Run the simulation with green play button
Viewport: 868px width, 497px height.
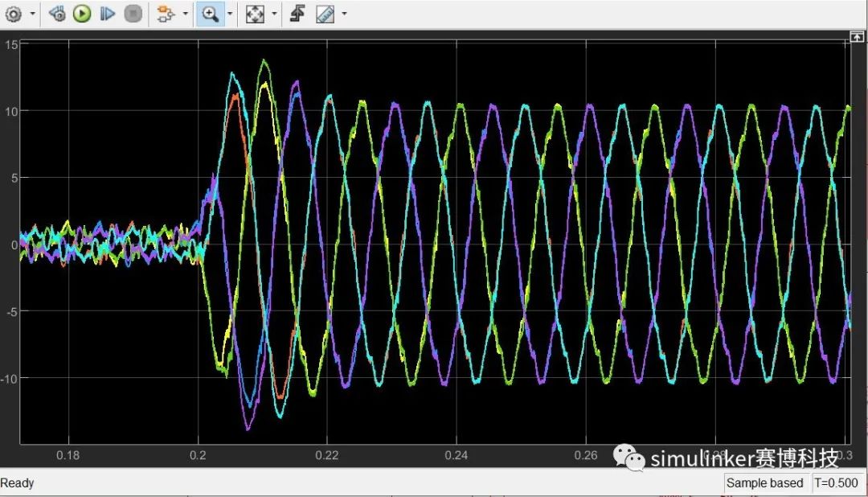[82, 14]
